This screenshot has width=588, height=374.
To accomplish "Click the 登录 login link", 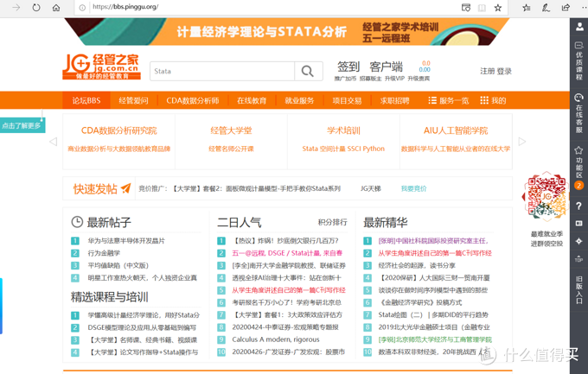I will (505, 72).
